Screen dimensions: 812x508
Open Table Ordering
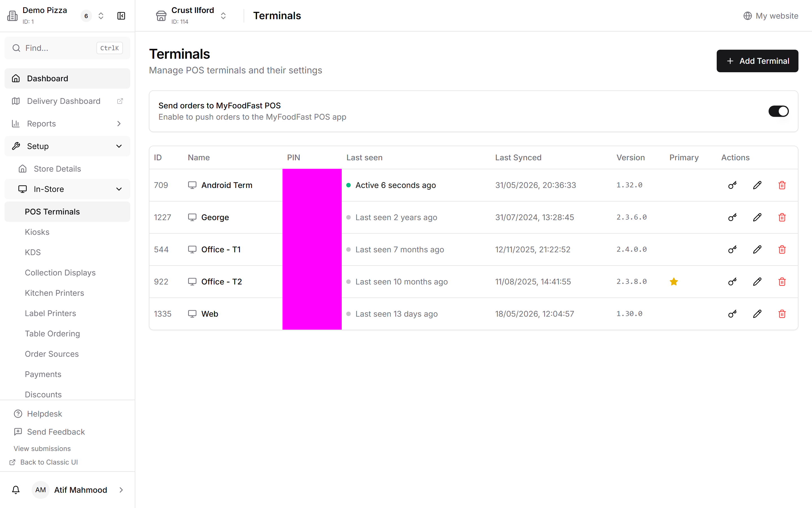[52, 334]
